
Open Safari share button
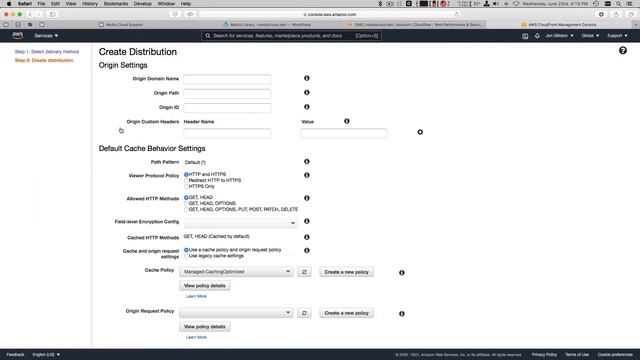pyautogui.click(x=616, y=14)
